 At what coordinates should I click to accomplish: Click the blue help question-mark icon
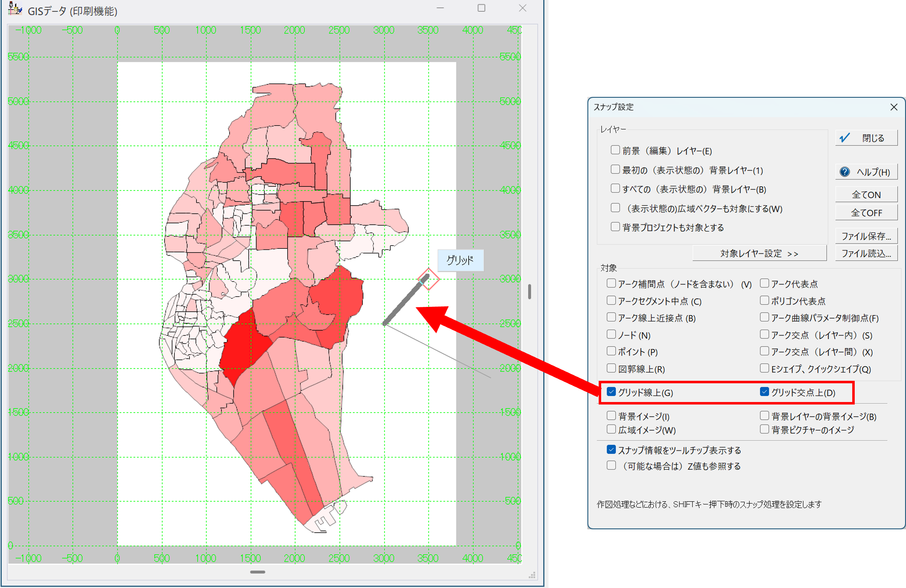pos(844,172)
